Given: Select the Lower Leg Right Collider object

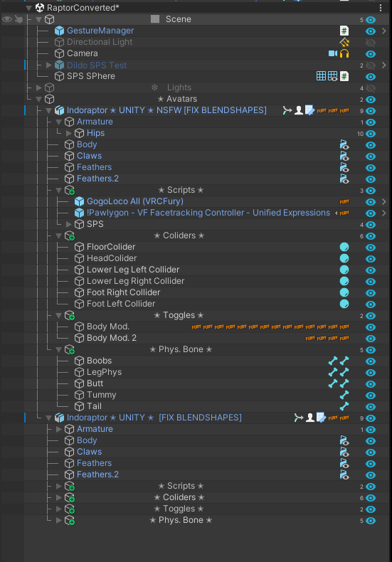Looking at the screenshot, I should click(135, 281).
